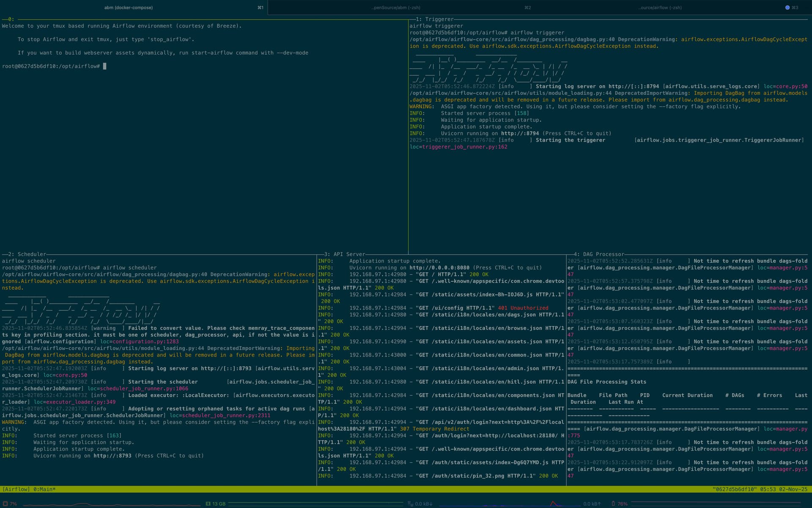Click the memory 13 GB icon

208,504
